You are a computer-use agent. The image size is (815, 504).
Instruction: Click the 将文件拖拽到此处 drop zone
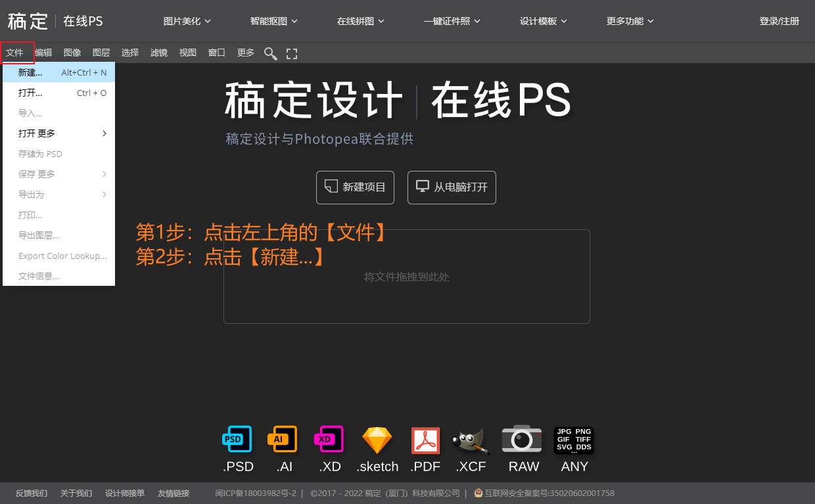point(407,277)
